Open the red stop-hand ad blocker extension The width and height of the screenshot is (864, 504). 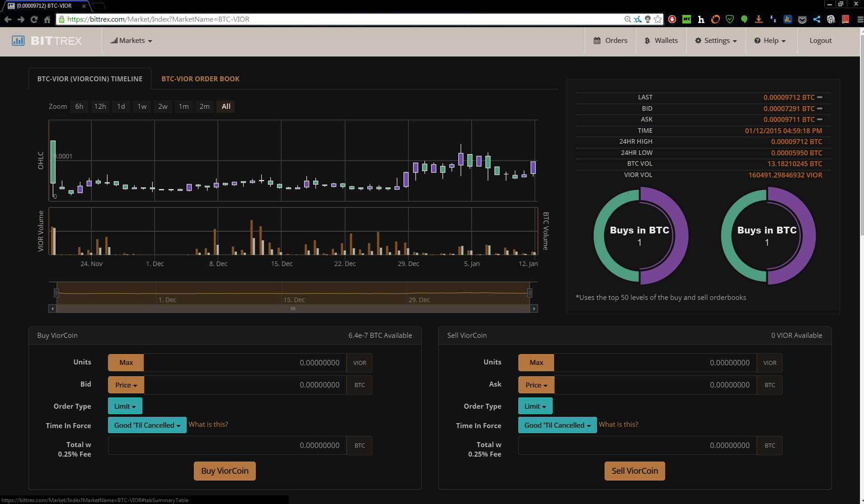tap(672, 19)
